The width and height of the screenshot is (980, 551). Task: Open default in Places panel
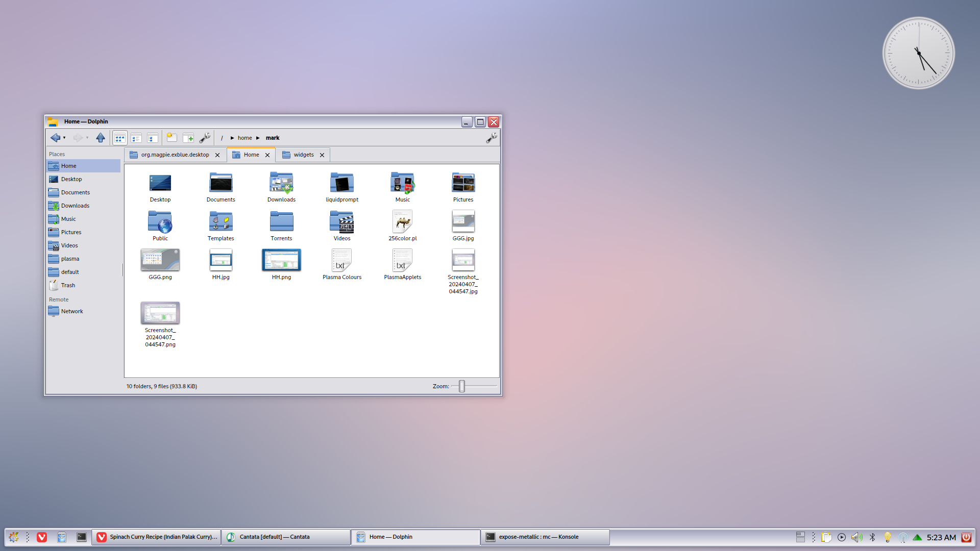84,272
